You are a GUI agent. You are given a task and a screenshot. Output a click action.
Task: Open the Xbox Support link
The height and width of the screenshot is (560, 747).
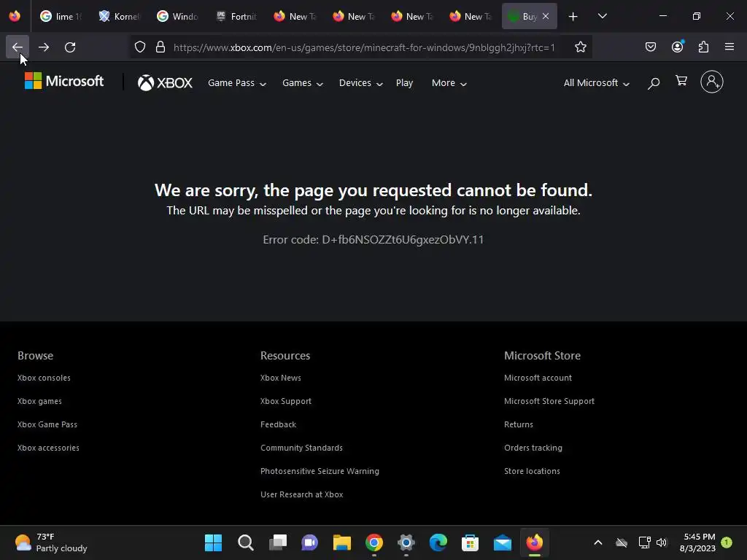[286, 401]
